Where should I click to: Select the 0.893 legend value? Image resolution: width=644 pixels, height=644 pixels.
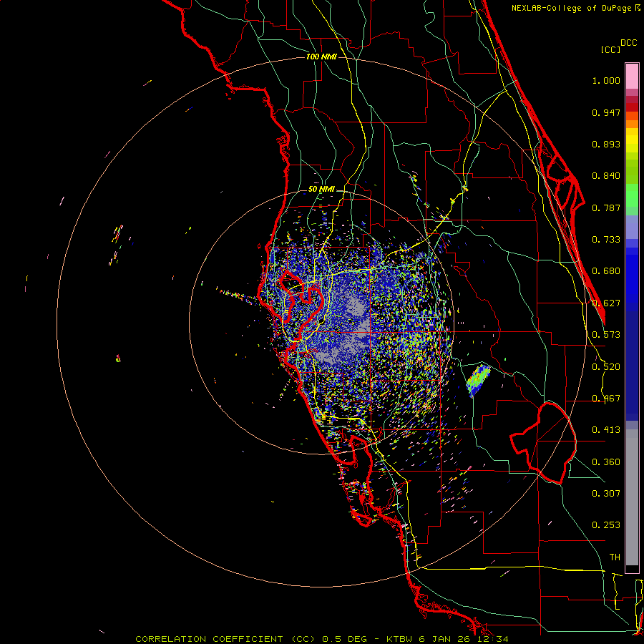pyautogui.click(x=606, y=144)
